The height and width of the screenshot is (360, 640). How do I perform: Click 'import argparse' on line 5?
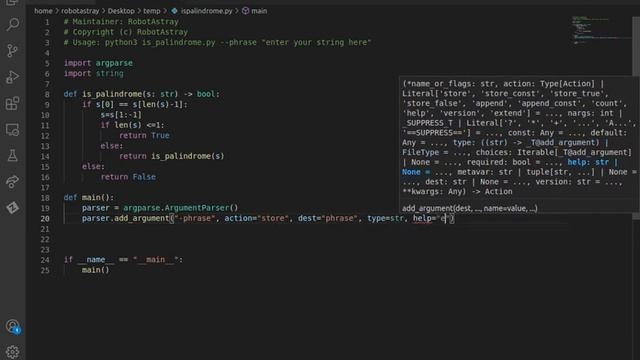[x=98, y=63]
